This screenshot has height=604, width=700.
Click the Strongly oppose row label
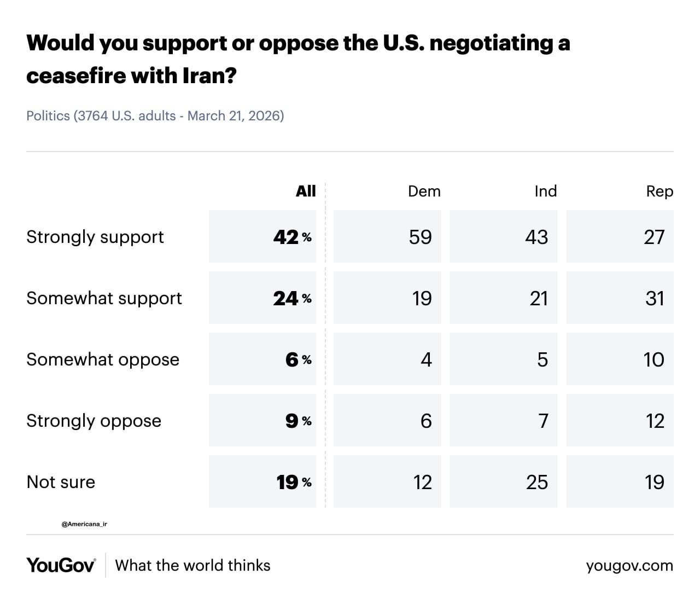(94, 421)
